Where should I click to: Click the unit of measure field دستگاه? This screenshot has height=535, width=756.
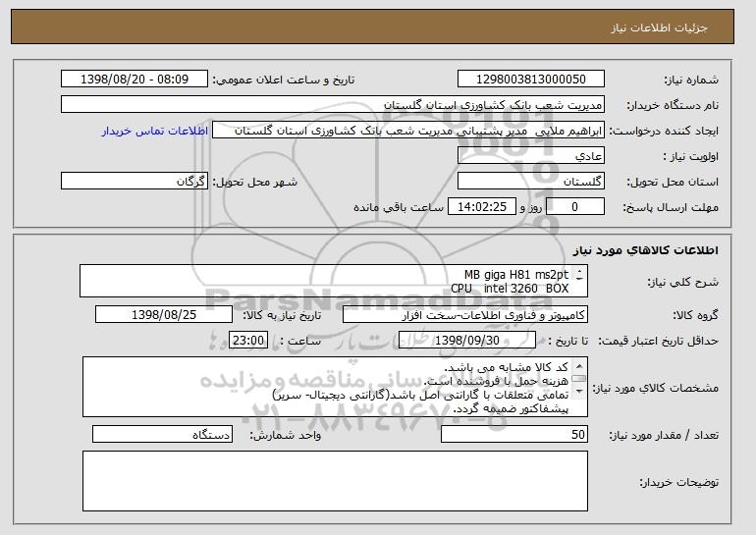[x=162, y=434]
